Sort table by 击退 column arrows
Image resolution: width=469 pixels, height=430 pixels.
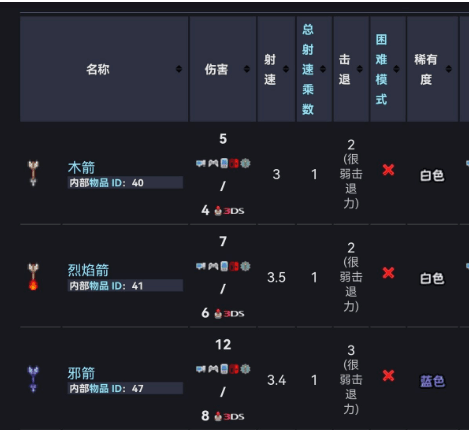pyautogui.click(x=360, y=69)
